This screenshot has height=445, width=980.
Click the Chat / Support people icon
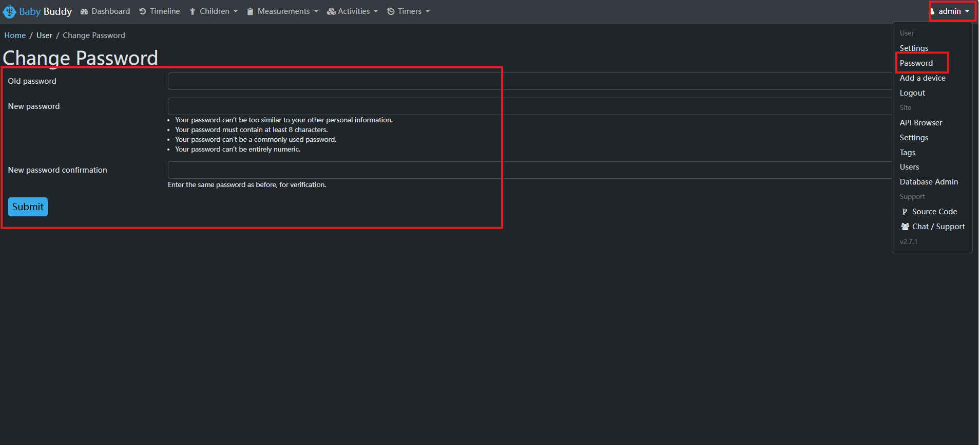(x=905, y=227)
